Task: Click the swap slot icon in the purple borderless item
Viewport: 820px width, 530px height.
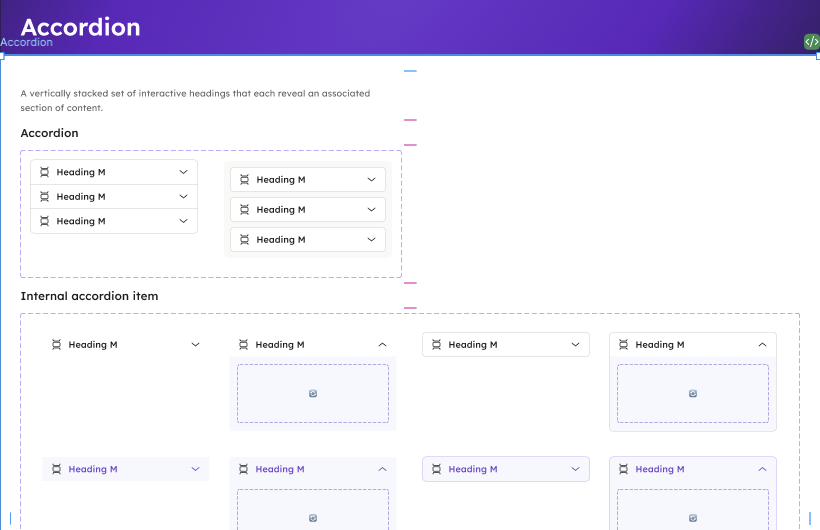Action: 313,518
